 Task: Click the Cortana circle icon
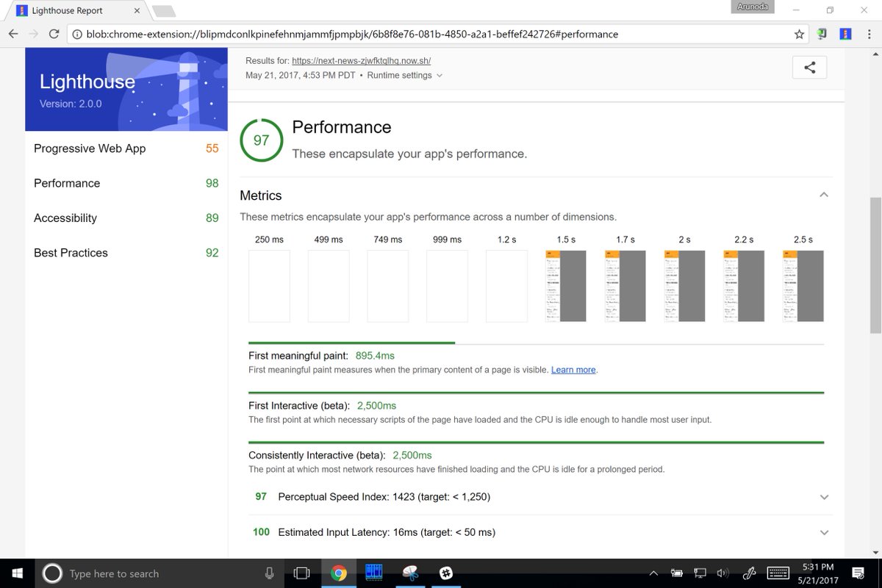coord(52,573)
